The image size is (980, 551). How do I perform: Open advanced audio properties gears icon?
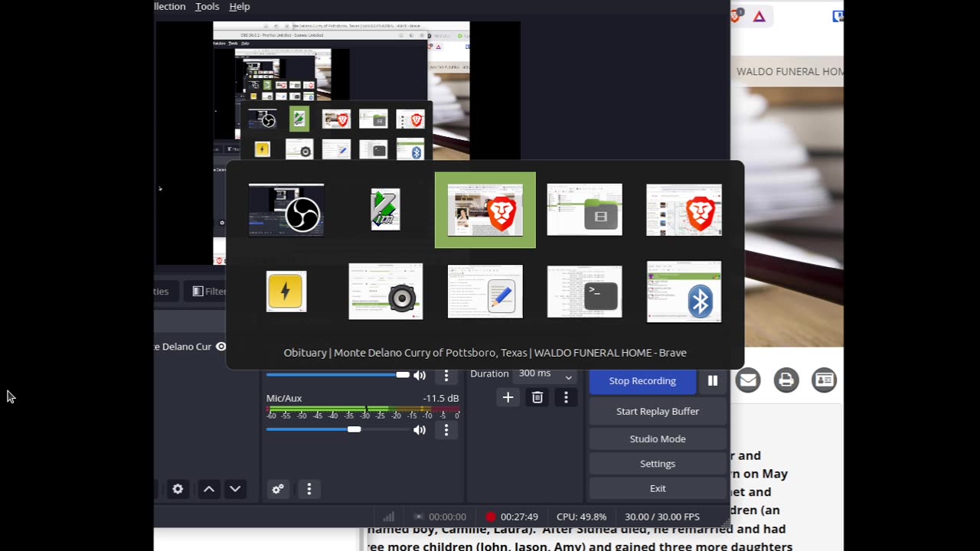pyautogui.click(x=278, y=489)
